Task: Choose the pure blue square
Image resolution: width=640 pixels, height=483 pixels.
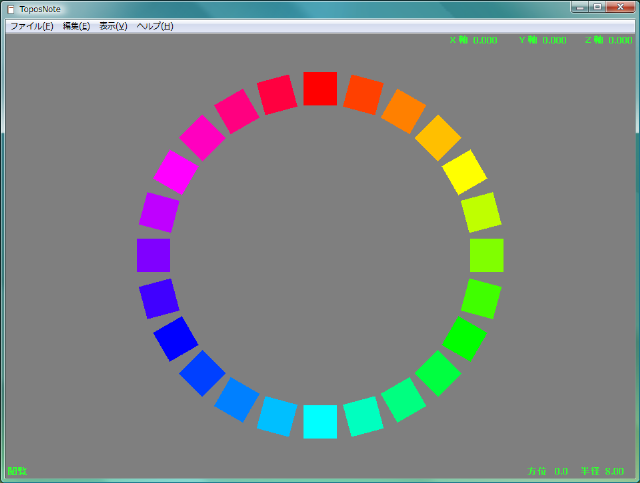Action: (x=176, y=339)
